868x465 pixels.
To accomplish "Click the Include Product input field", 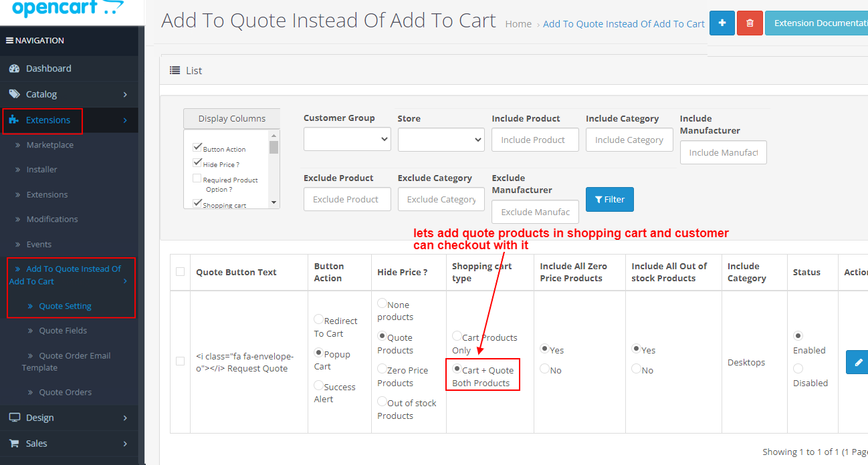I will point(536,140).
